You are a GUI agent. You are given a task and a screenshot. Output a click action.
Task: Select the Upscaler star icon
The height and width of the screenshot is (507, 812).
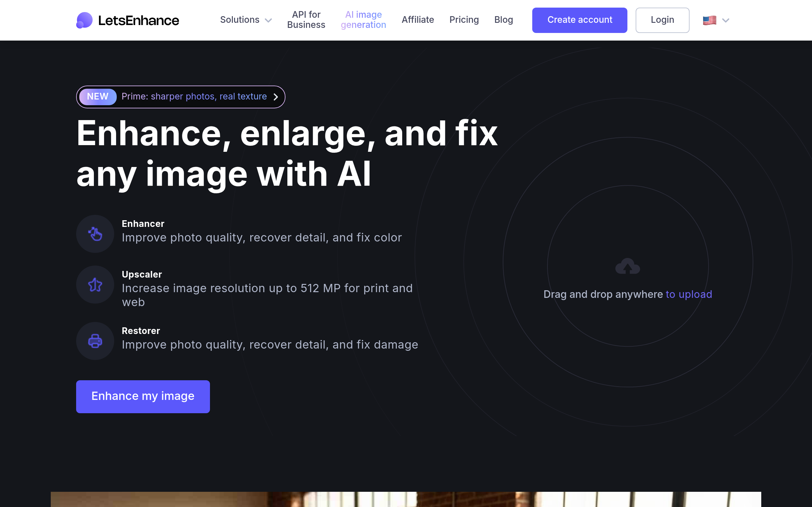(95, 284)
